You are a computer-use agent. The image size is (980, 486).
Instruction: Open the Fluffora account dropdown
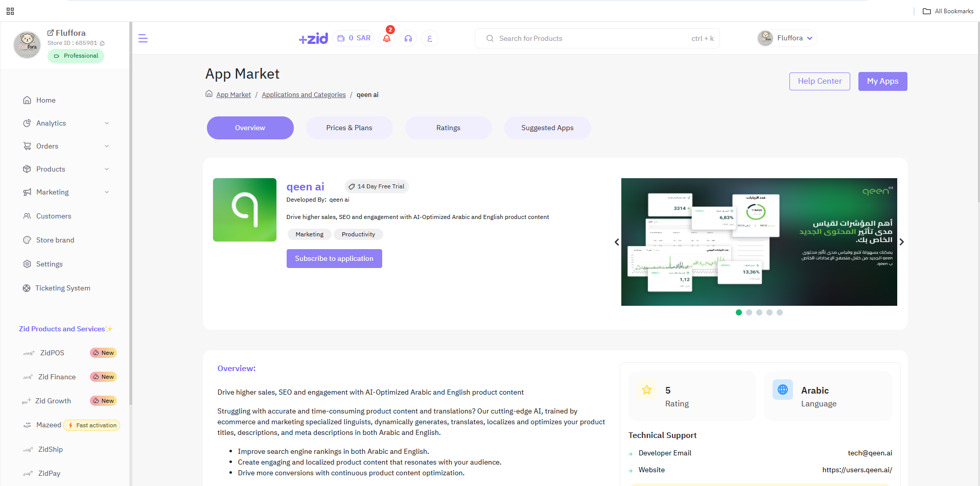[x=787, y=38]
